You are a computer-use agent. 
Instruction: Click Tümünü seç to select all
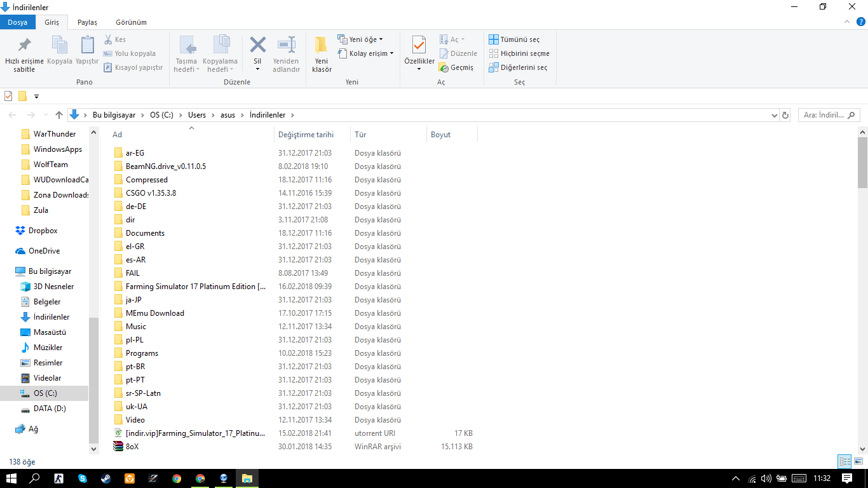(514, 39)
